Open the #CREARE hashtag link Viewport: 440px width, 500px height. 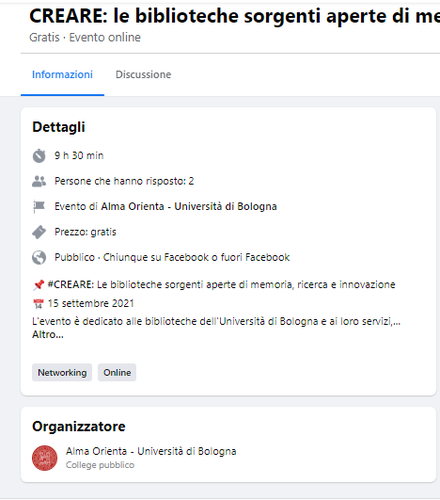click(71, 285)
